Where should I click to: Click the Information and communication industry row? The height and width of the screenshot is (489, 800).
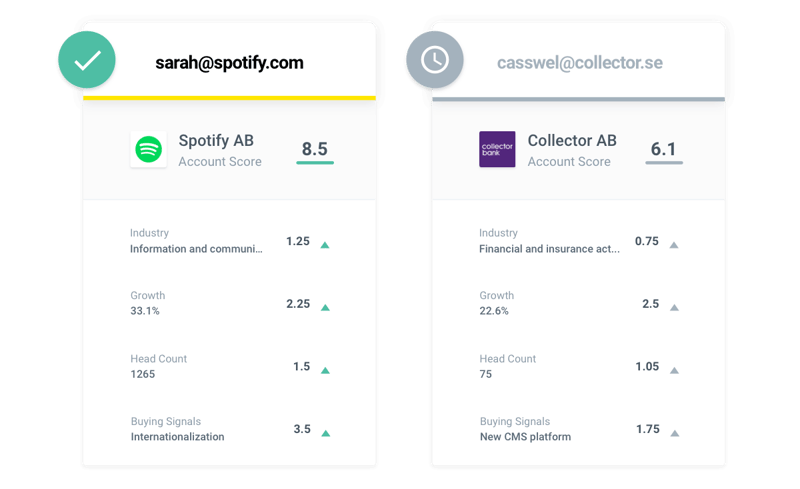click(196, 249)
